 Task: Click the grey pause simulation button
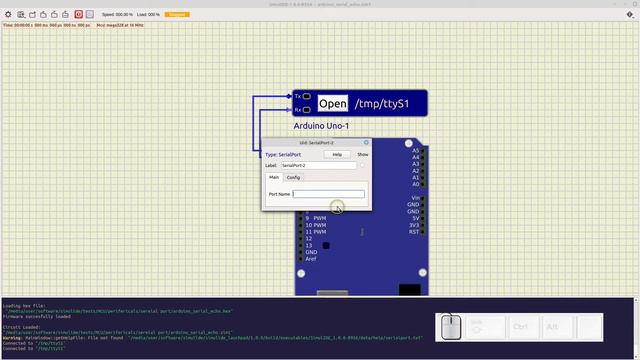tap(90, 14)
